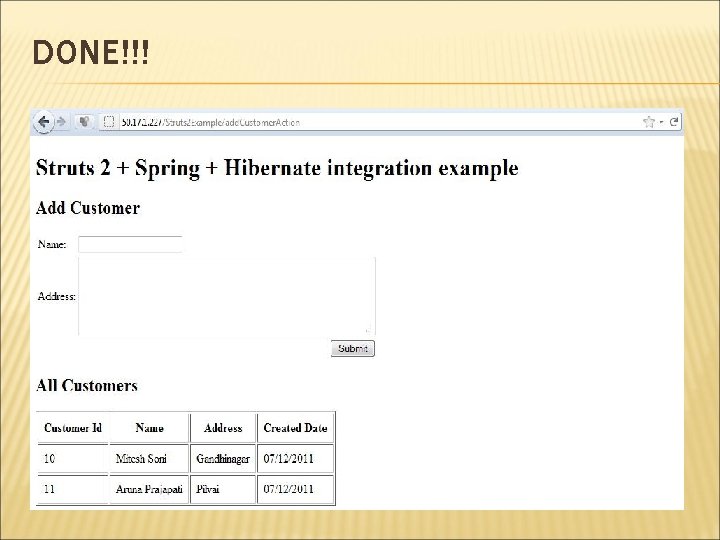Submit the Add Customer form
Viewport: 720px width, 540px height.
[x=353, y=349]
